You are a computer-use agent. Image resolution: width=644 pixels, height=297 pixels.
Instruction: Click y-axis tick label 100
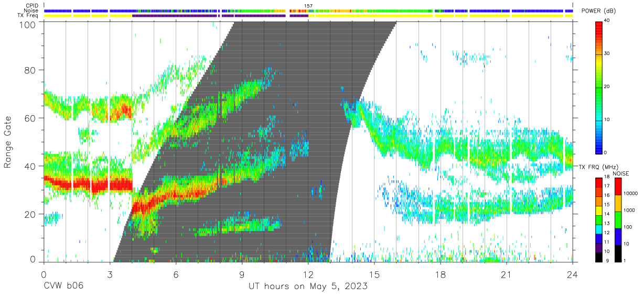[29, 24]
